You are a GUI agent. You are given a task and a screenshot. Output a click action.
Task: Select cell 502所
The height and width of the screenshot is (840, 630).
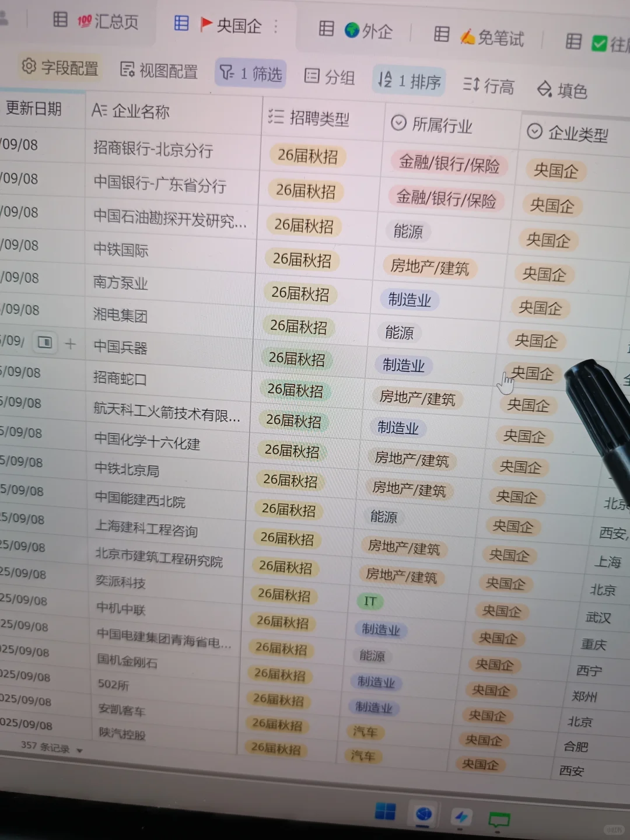tap(114, 684)
